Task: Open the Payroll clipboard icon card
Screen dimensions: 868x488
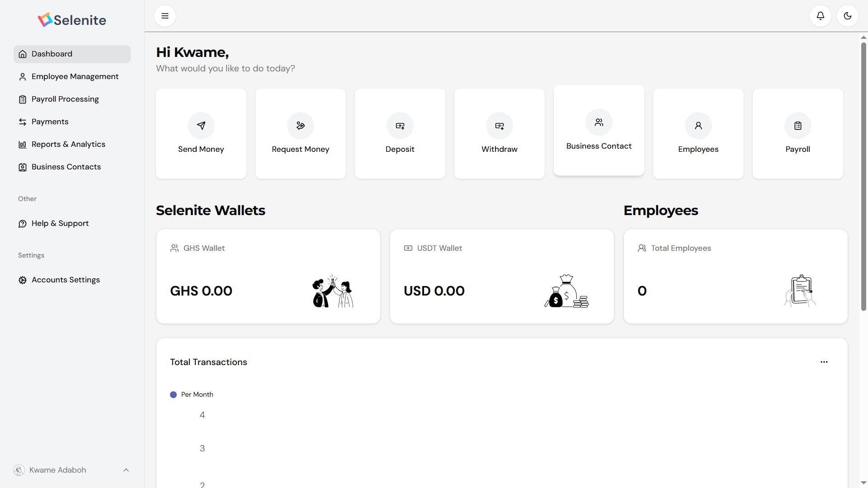Action: click(x=797, y=126)
